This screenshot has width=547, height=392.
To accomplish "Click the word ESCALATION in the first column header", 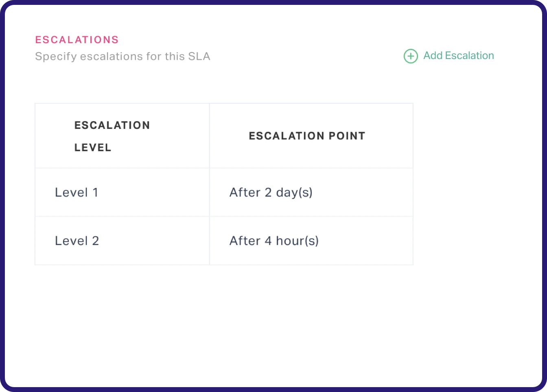I will [x=112, y=125].
